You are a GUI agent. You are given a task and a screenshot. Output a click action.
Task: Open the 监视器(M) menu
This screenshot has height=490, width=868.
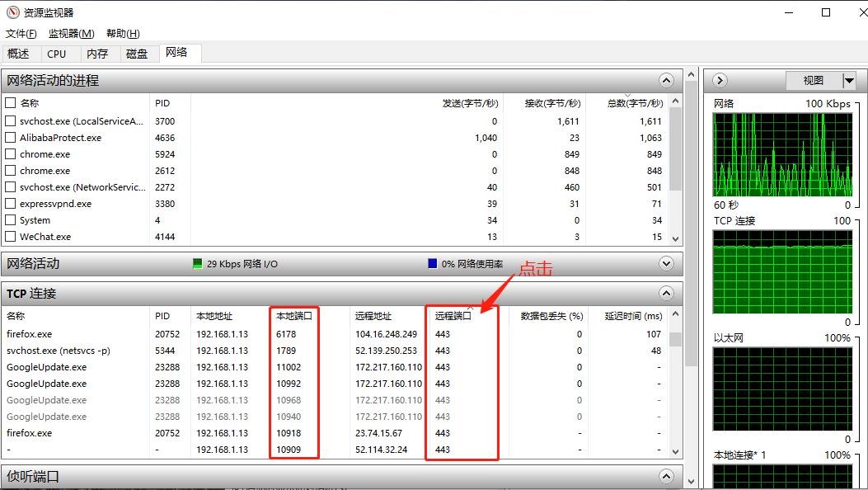(x=72, y=34)
